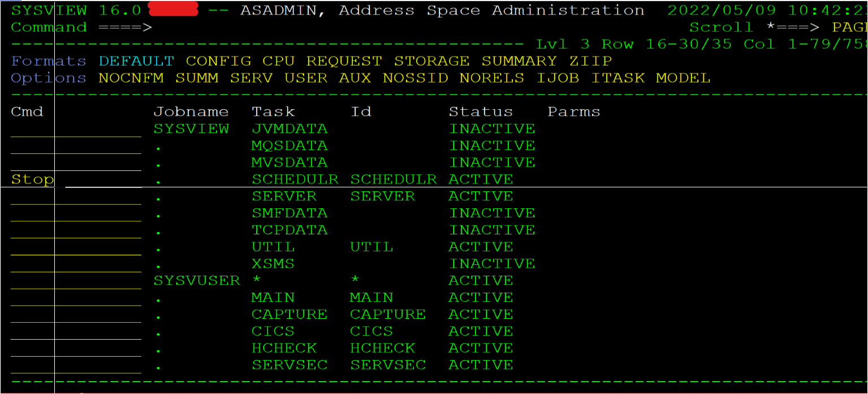Select the JVMDATA task
Screen dimensions: 868x394
coord(290,129)
